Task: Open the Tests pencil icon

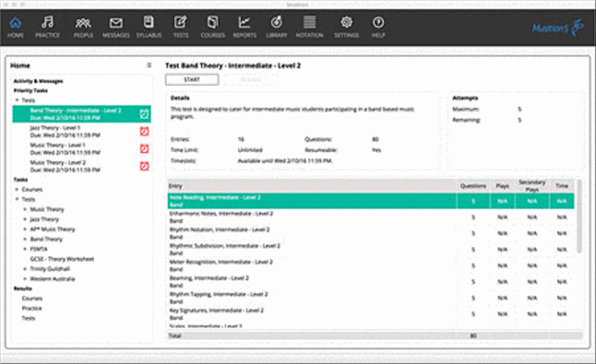Action: tap(181, 23)
